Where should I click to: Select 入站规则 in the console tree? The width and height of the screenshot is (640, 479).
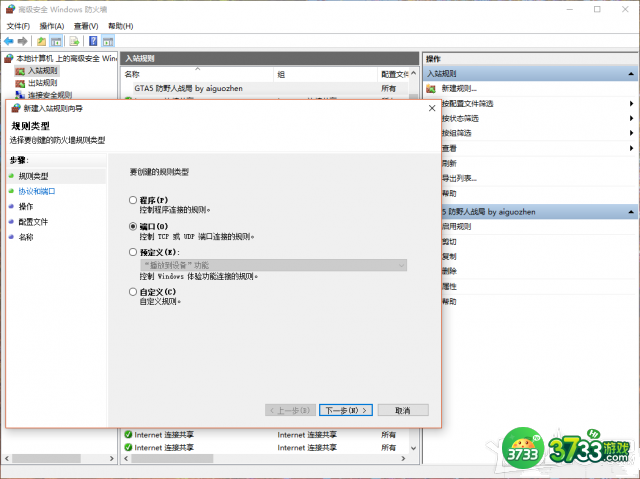(x=43, y=71)
